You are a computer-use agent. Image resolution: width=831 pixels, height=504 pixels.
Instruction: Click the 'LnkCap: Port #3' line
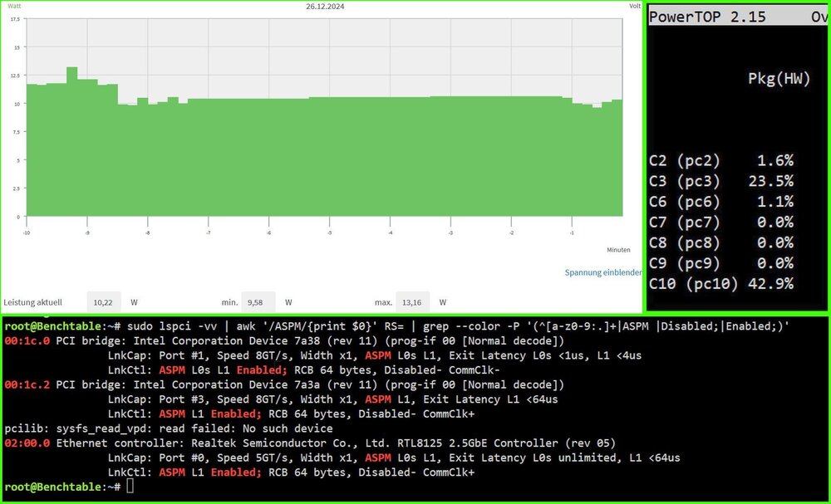(333, 399)
